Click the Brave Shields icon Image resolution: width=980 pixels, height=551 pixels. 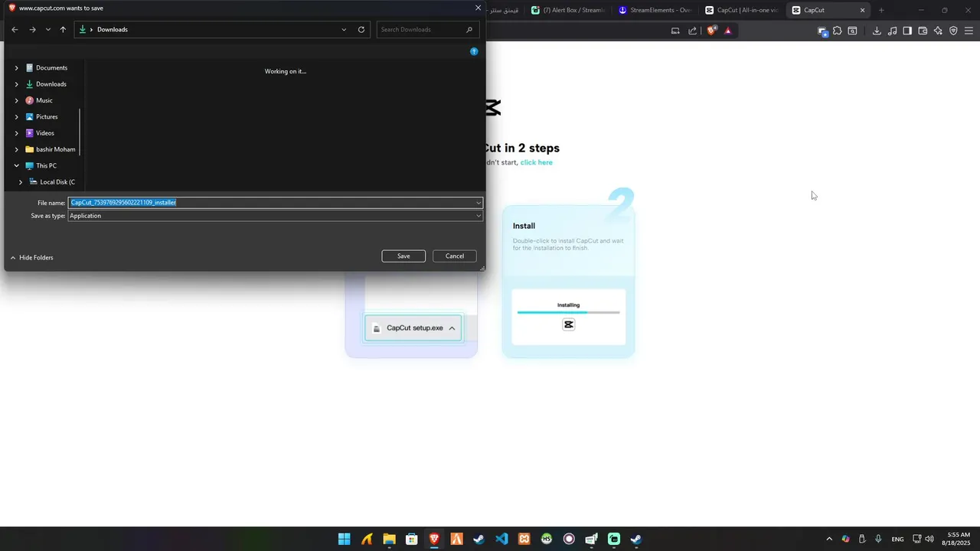(712, 31)
